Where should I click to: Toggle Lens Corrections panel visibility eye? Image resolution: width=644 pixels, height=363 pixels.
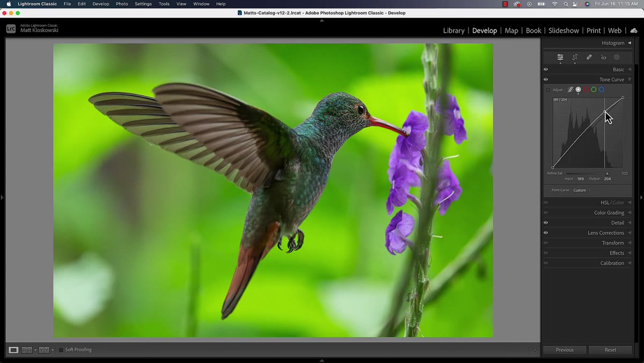point(546,233)
